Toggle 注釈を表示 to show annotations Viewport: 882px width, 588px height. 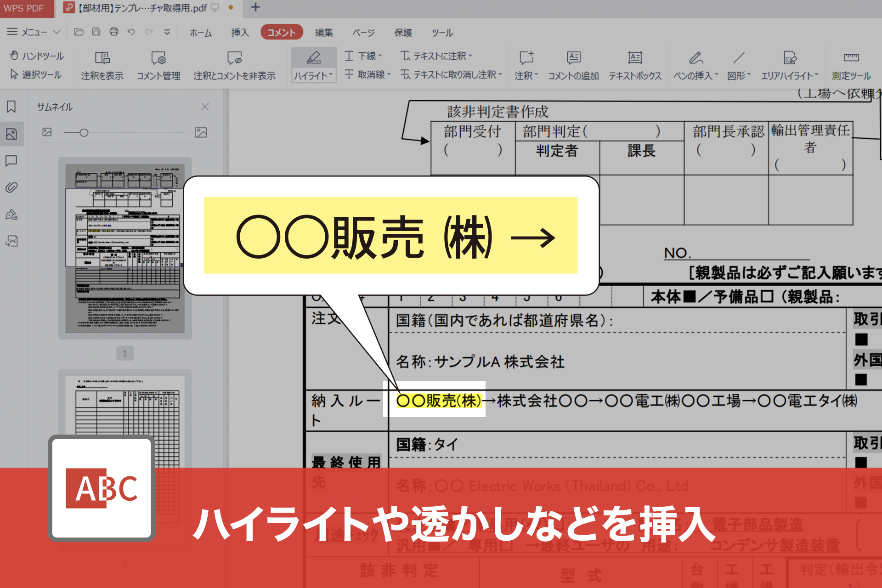[102, 64]
